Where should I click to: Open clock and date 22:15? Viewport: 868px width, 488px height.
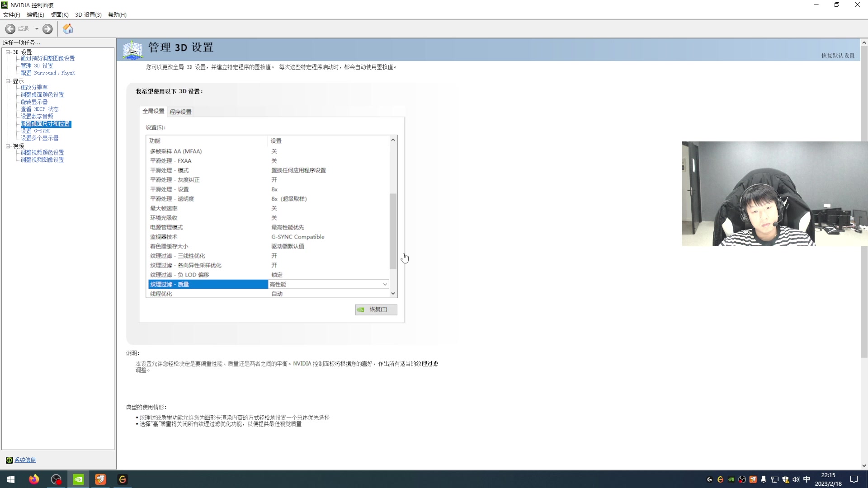(x=828, y=479)
